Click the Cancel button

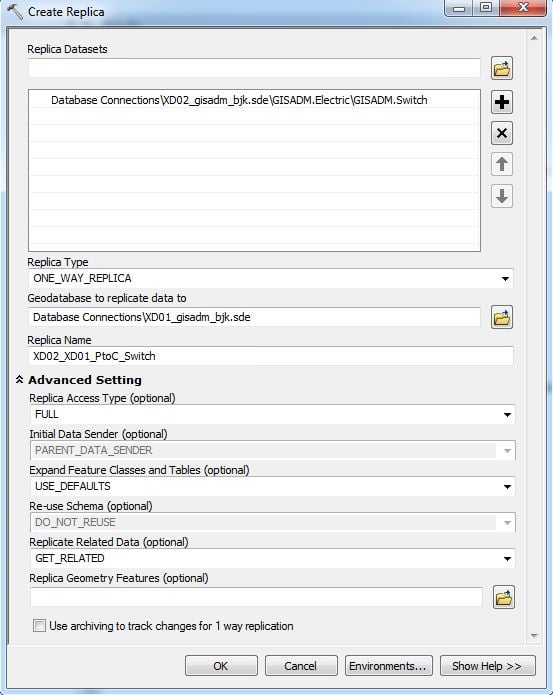click(x=301, y=666)
